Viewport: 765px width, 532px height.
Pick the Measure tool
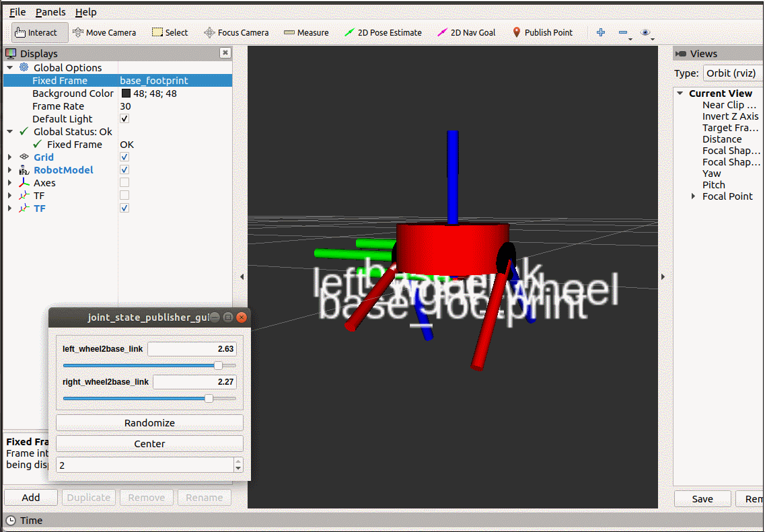(x=306, y=33)
